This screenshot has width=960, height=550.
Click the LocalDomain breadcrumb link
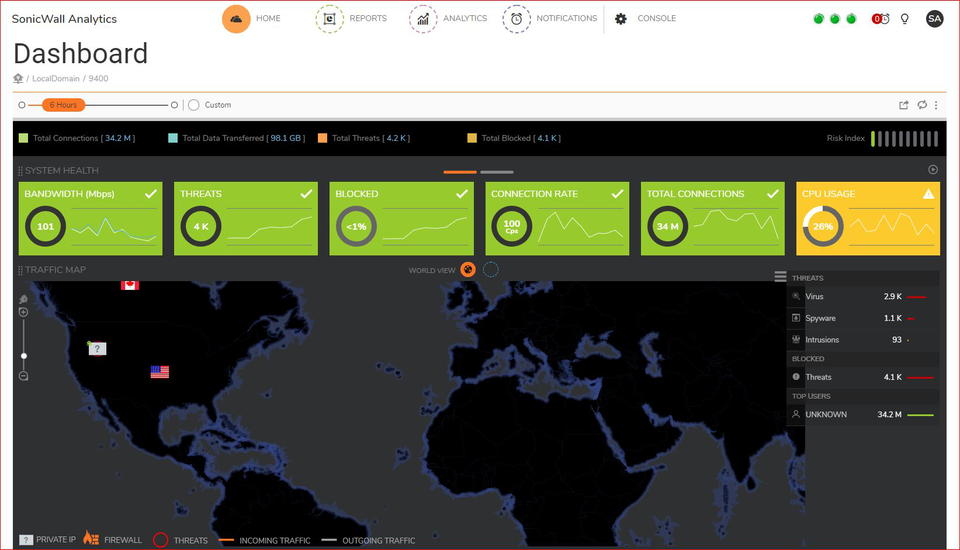[x=56, y=79]
